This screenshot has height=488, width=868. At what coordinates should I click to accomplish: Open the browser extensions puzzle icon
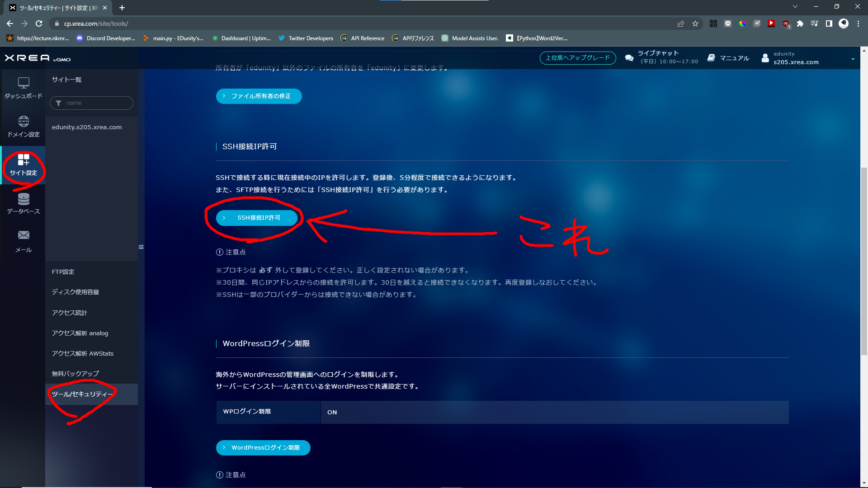800,23
